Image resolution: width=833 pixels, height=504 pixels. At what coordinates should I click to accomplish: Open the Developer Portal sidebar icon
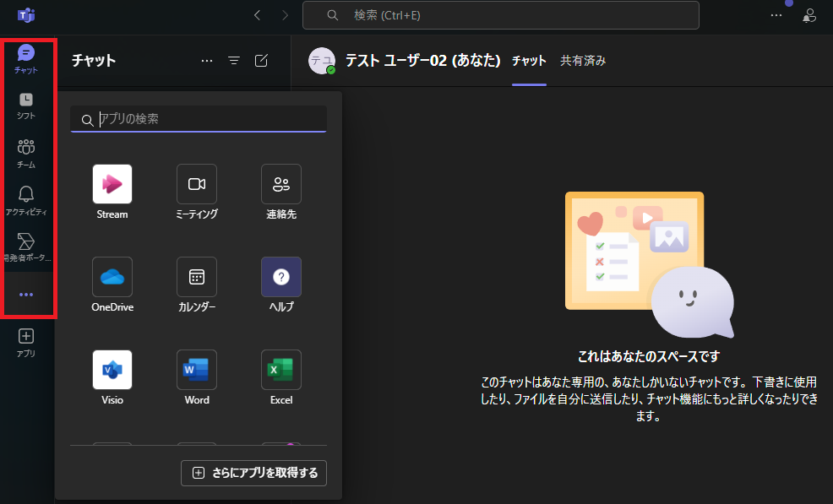point(26,247)
